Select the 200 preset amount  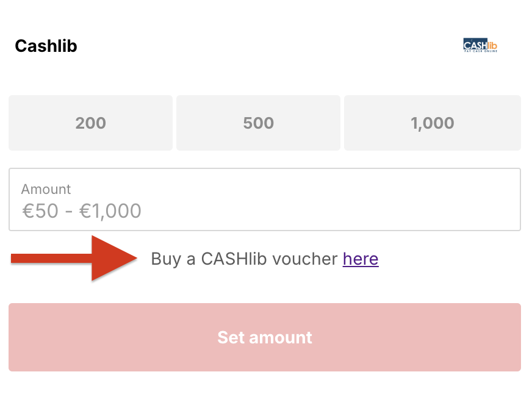[x=90, y=123]
